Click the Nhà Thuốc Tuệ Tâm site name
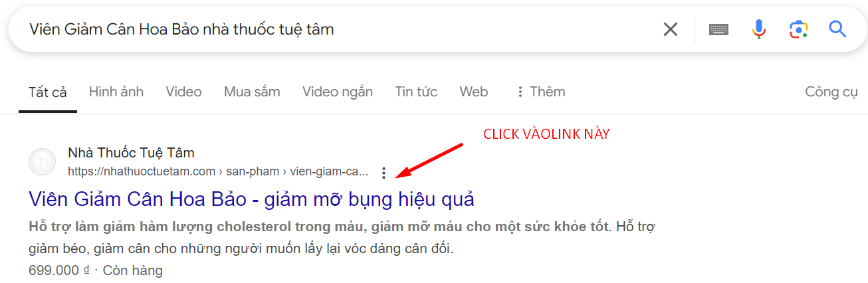 pos(131,153)
